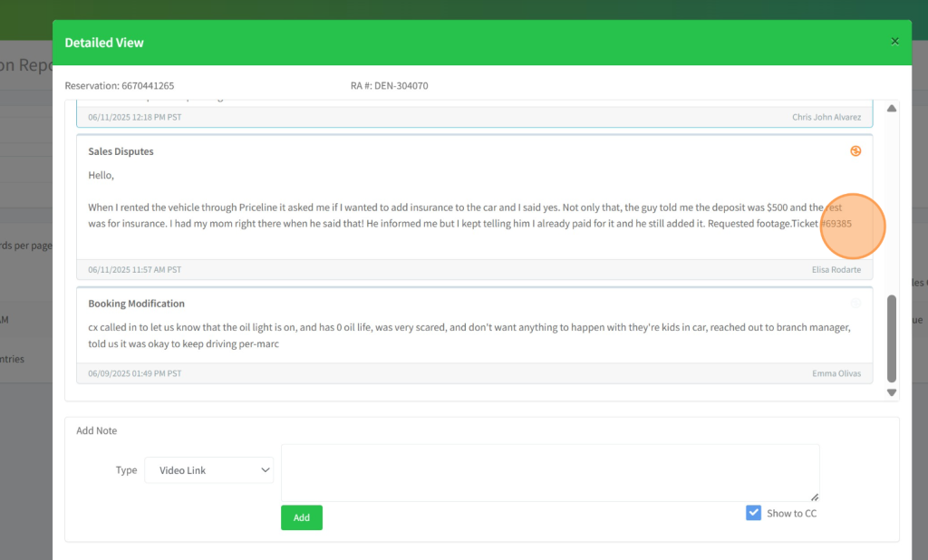Click the notes list scrollbar thumb
Viewport: 928px width, 560px height.
point(891,337)
